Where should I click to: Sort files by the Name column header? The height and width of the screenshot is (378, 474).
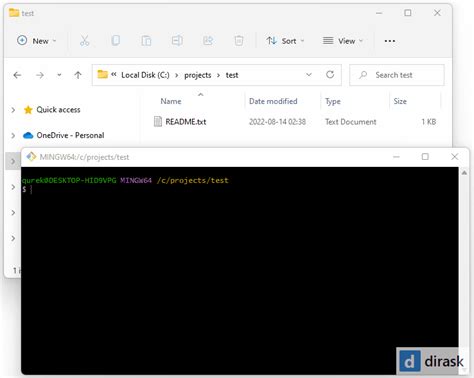pyautogui.click(x=171, y=101)
